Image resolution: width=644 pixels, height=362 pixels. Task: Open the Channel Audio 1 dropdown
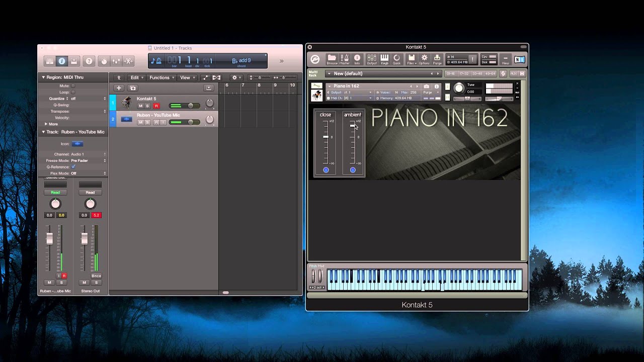88,154
